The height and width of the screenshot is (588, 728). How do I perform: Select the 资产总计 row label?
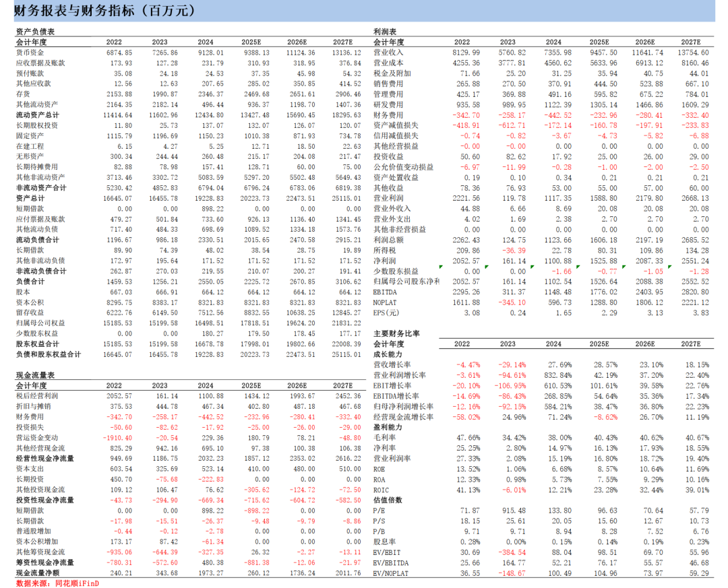pyautogui.click(x=30, y=198)
